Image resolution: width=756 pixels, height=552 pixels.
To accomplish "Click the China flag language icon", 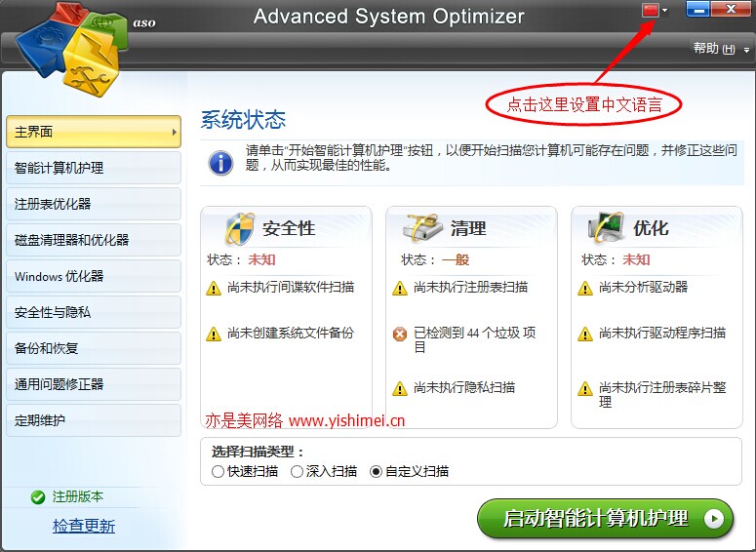I will pos(650,10).
